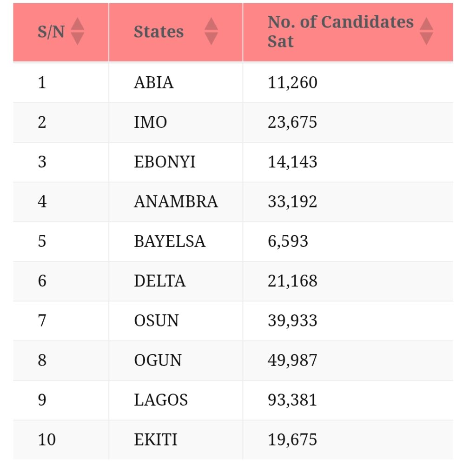The width and height of the screenshot is (476, 466).
Task: Click the States column header
Action: point(159,32)
